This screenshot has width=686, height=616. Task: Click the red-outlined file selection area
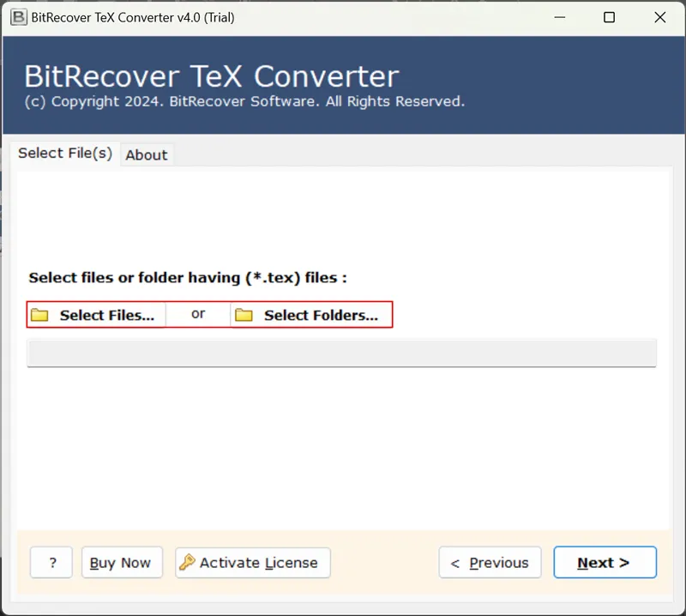coord(209,314)
